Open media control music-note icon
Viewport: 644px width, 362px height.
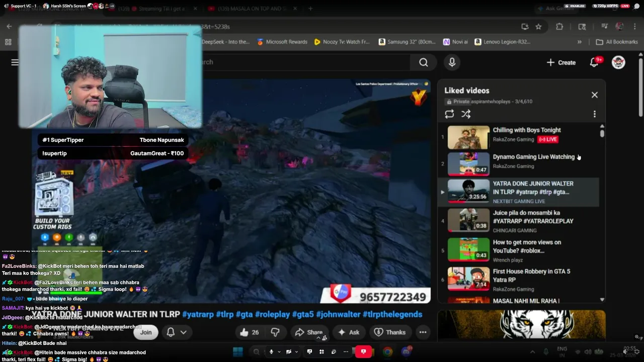pyautogui.click(x=605, y=27)
